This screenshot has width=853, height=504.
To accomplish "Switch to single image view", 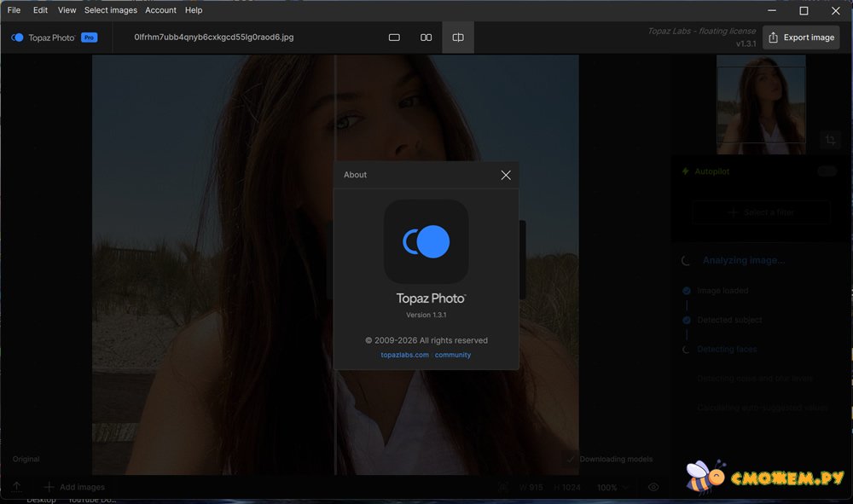I will (x=394, y=38).
